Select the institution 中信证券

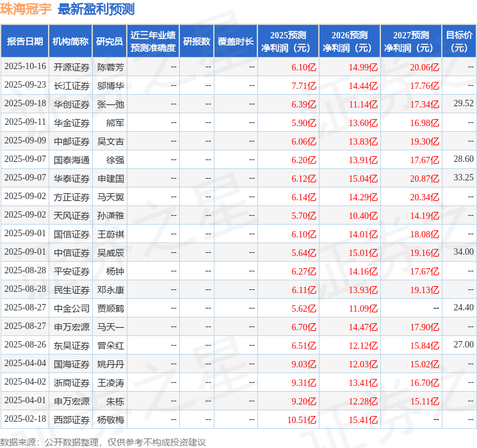72,253
